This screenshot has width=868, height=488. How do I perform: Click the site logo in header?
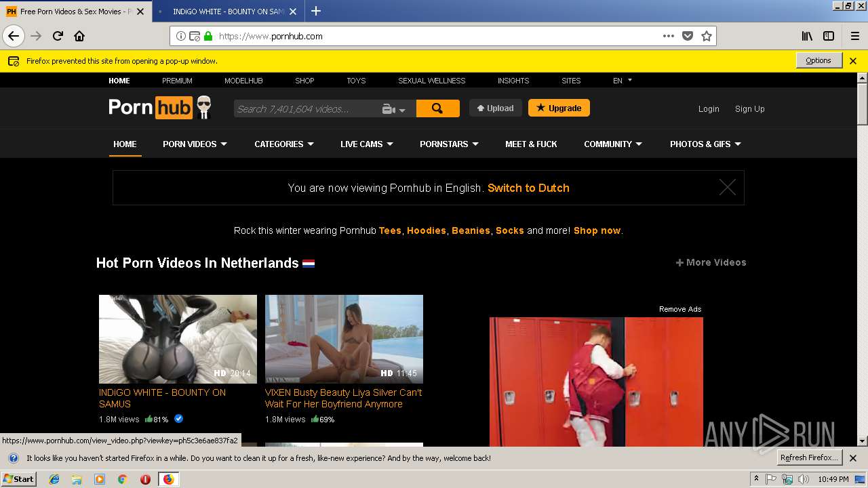(x=160, y=108)
